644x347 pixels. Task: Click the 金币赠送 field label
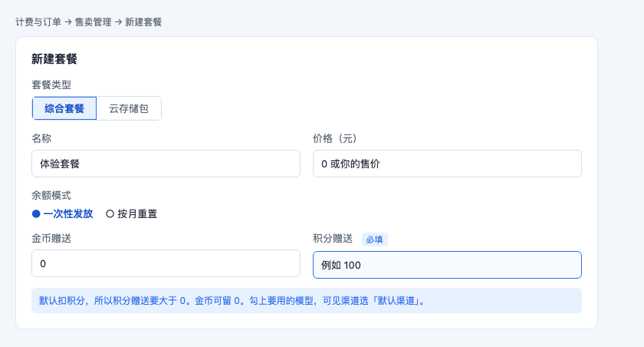[51, 239]
